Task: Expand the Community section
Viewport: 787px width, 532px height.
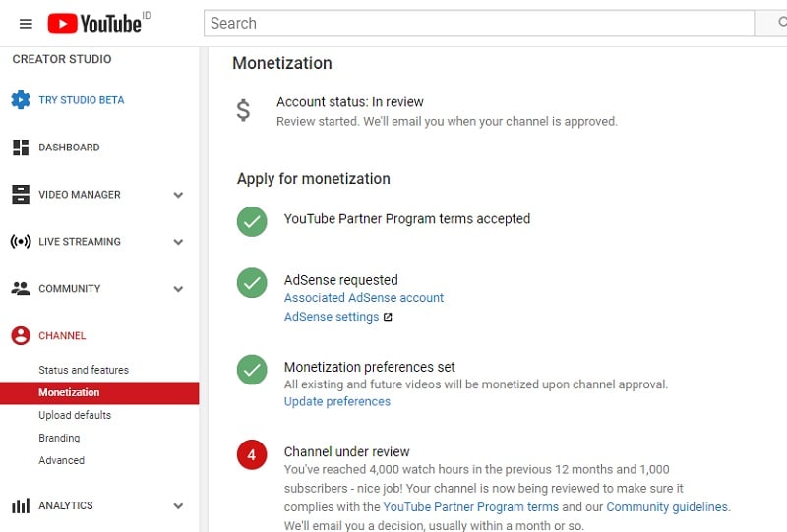Action: (178, 289)
